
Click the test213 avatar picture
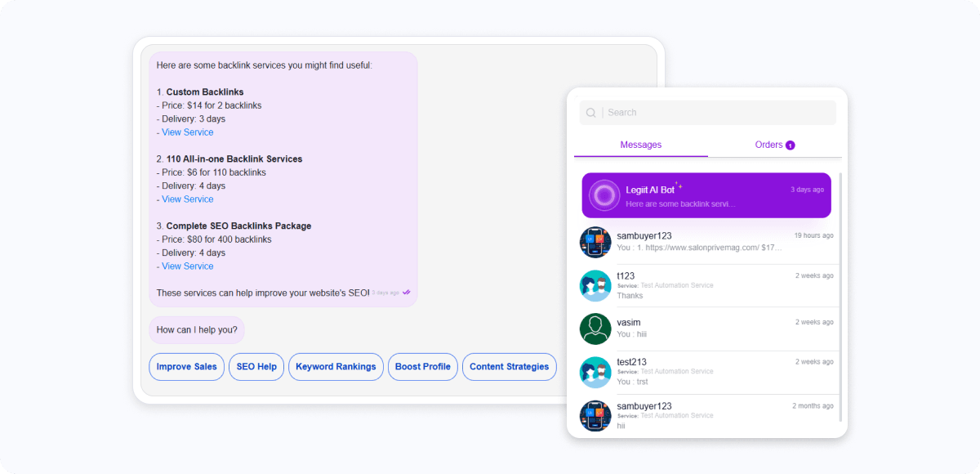(595, 372)
